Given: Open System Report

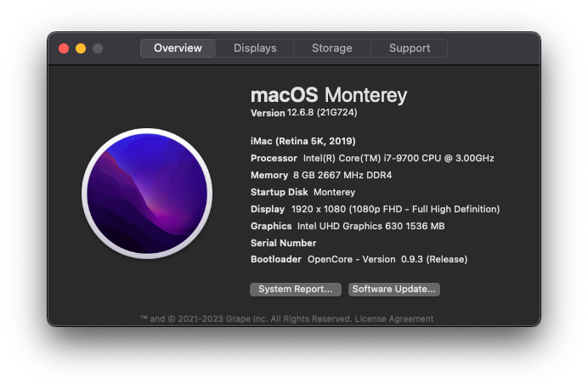Looking at the screenshot, I should (x=296, y=290).
